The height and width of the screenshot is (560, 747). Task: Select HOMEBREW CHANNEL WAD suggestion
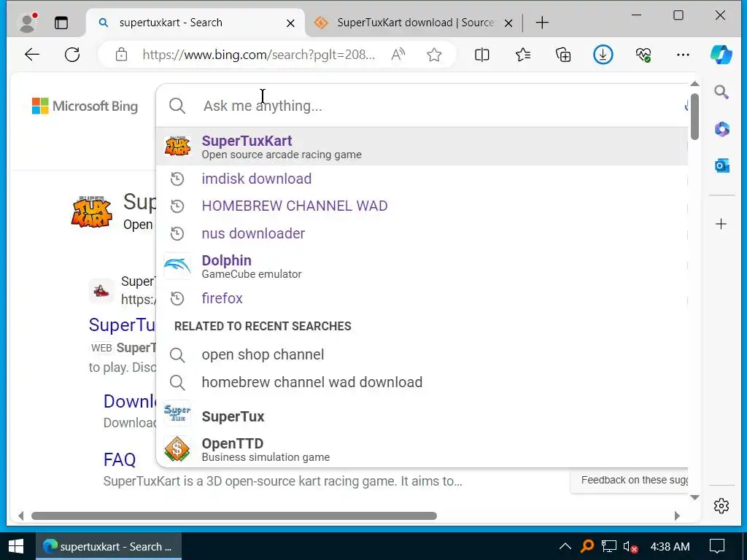coord(422,206)
